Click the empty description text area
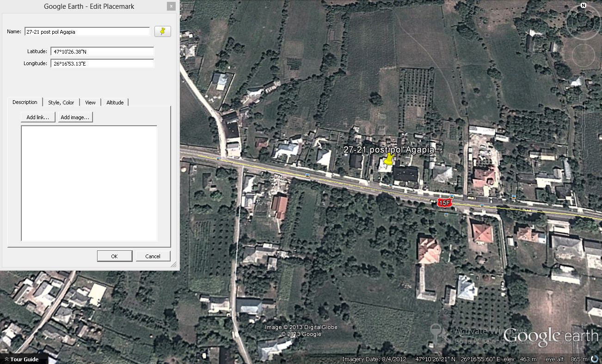 coord(89,183)
